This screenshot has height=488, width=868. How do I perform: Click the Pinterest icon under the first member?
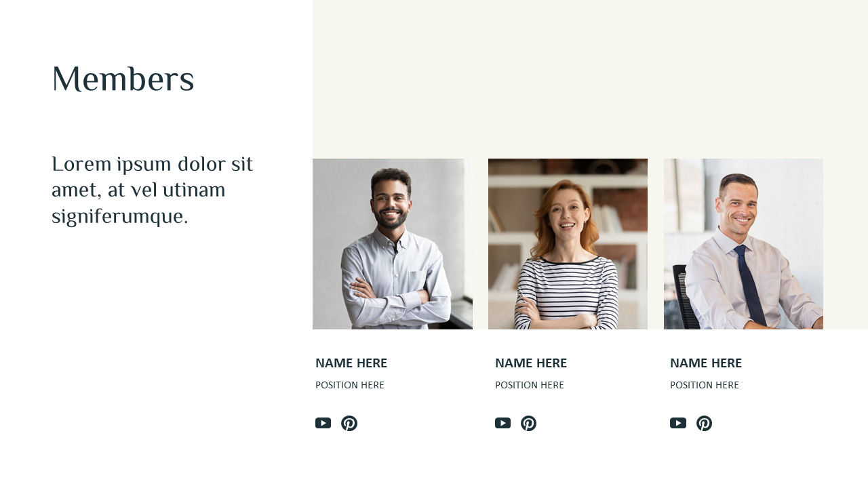click(349, 424)
